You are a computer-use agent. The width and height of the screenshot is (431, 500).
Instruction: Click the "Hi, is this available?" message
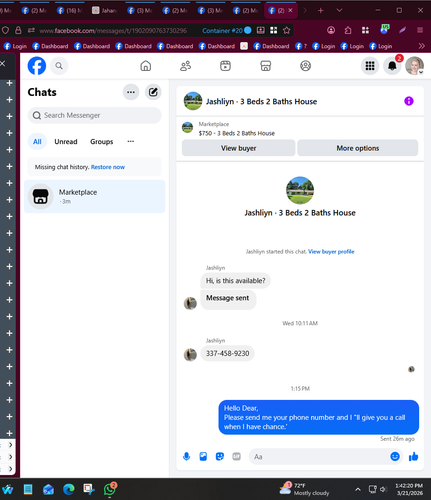[235, 281]
